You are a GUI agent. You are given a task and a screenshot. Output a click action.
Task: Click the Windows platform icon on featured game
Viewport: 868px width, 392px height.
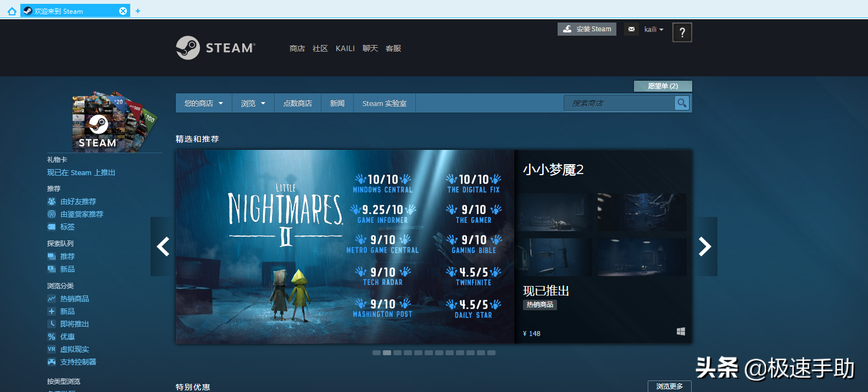point(681,332)
